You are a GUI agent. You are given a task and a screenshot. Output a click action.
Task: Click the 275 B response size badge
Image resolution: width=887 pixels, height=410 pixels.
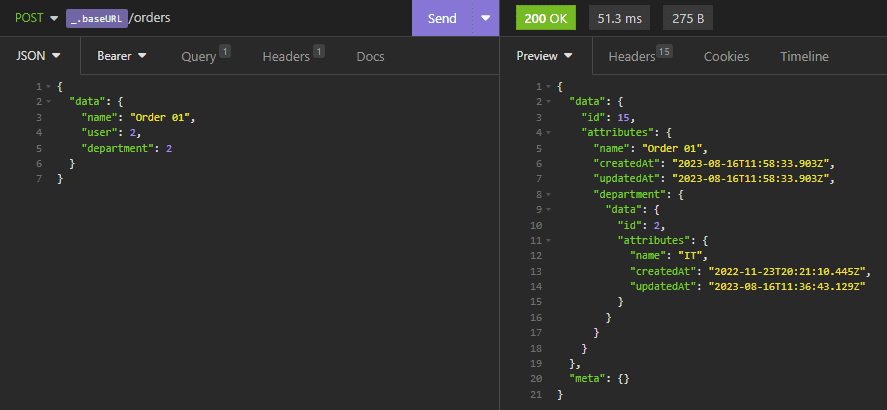pyautogui.click(x=686, y=18)
